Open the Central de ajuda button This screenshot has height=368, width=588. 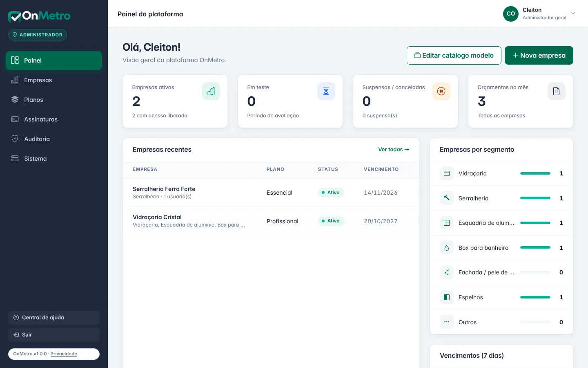pyautogui.click(x=54, y=318)
